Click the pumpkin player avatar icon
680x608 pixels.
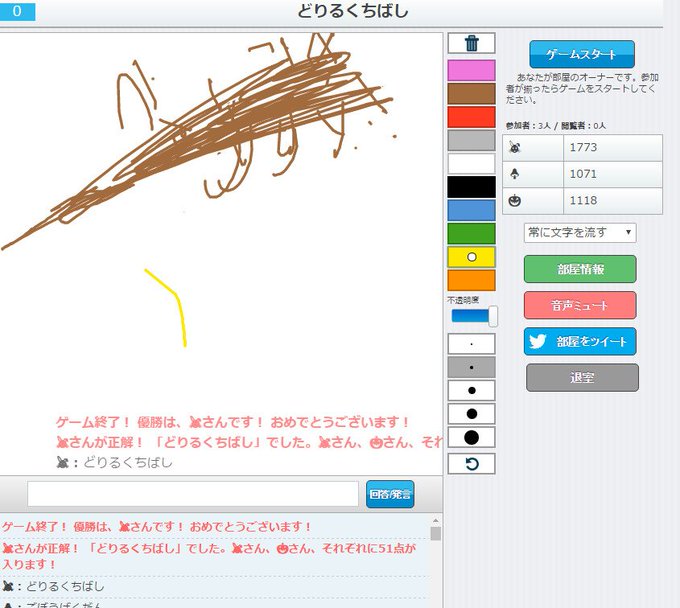tap(515, 201)
